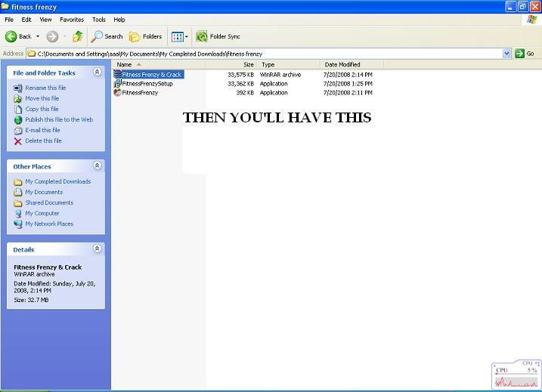Image resolution: width=542 pixels, height=392 pixels.
Task: Open Search from the toolbar
Action: click(x=107, y=36)
